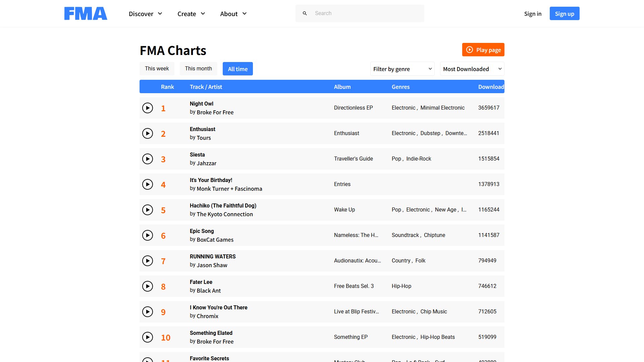Play I Know You're Out There

[148, 312]
